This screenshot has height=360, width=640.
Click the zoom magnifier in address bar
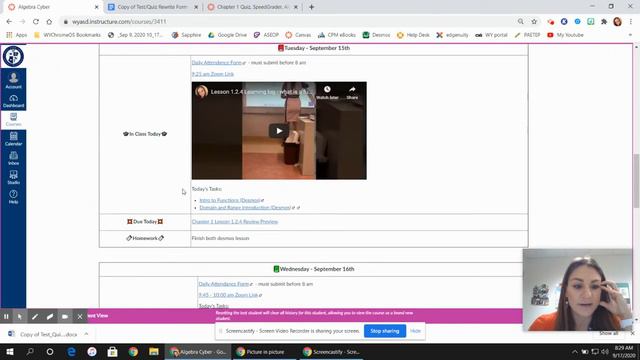click(x=520, y=22)
